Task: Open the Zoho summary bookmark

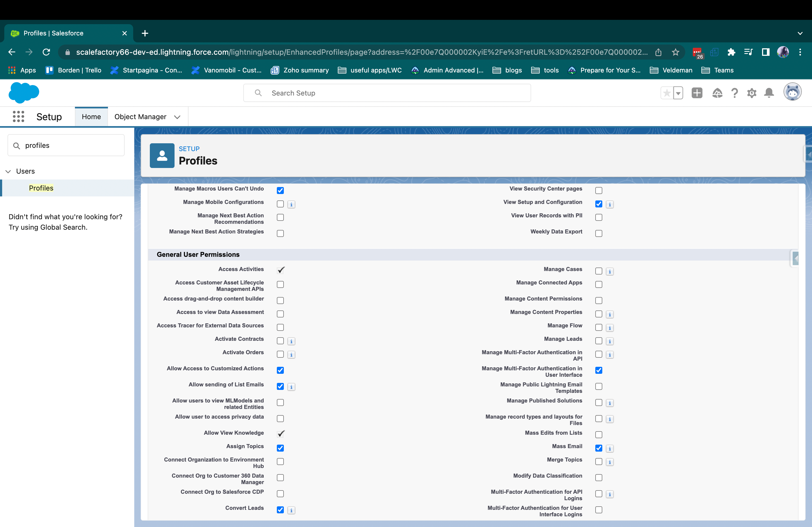Action: coord(300,70)
